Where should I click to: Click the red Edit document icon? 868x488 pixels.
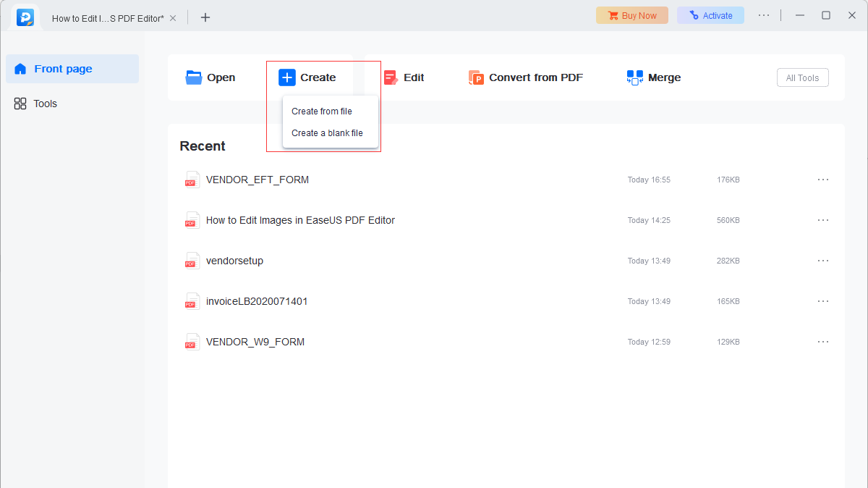(x=391, y=77)
